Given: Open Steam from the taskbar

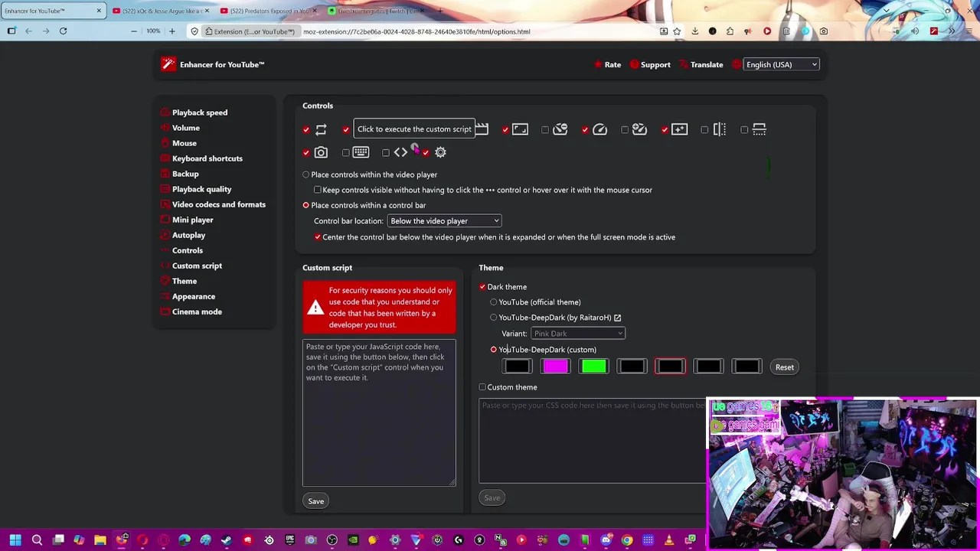Looking at the screenshot, I should 227,540.
